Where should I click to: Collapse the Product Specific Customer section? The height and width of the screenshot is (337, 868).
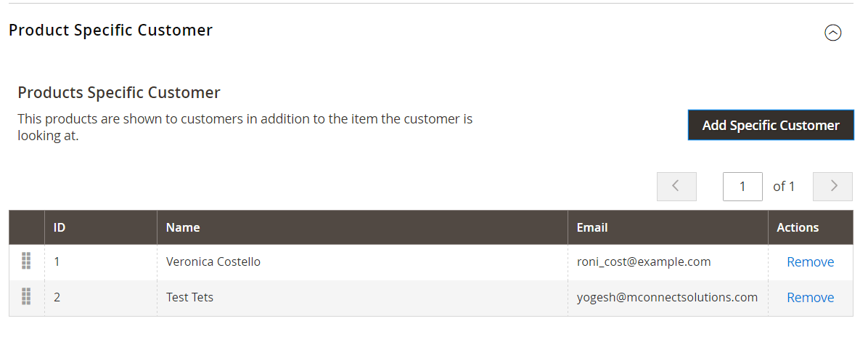click(x=832, y=33)
